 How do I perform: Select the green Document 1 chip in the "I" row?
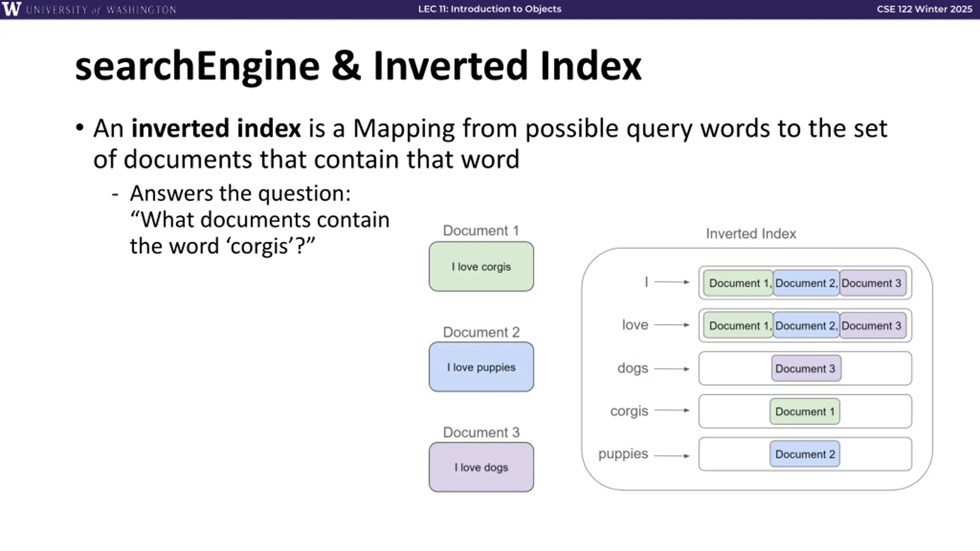click(x=738, y=283)
